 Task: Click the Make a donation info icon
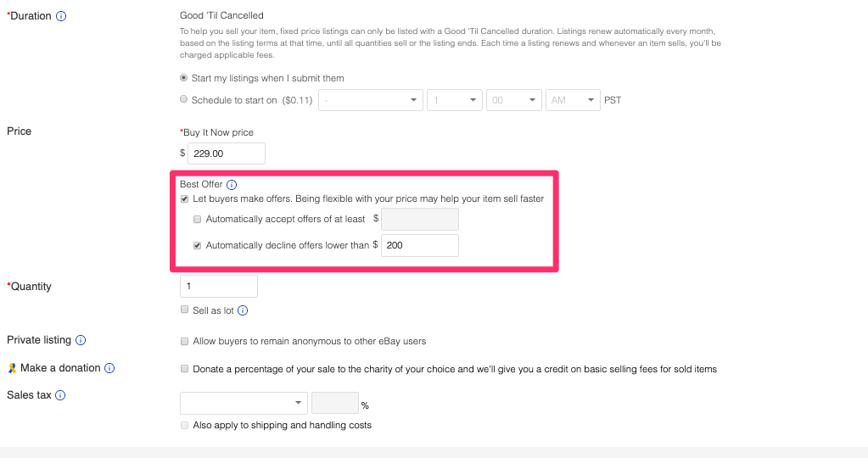coord(109,368)
